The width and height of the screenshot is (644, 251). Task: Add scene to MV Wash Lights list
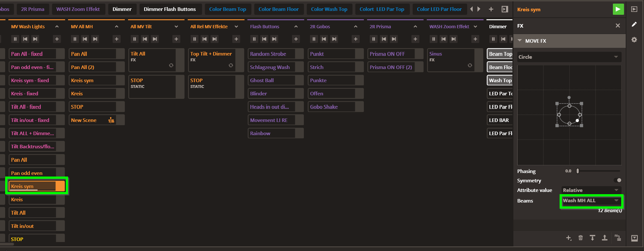57,39
